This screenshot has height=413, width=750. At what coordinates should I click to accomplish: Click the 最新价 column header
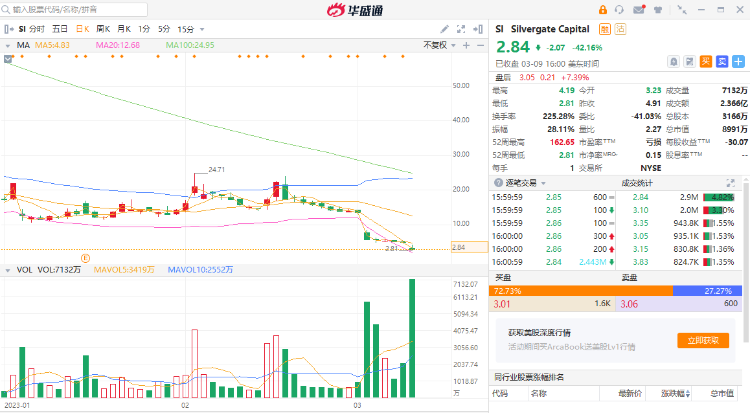(x=630, y=393)
